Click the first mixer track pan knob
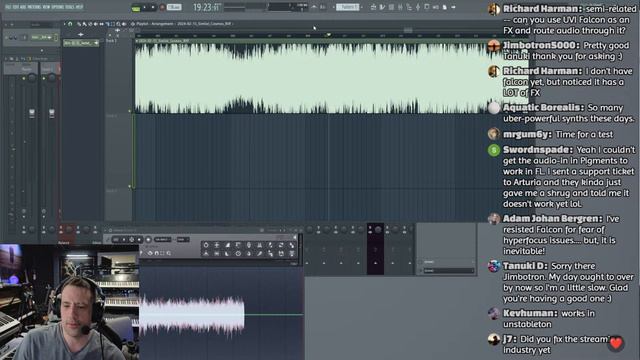The height and width of the screenshot is (360, 640). coord(32,78)
